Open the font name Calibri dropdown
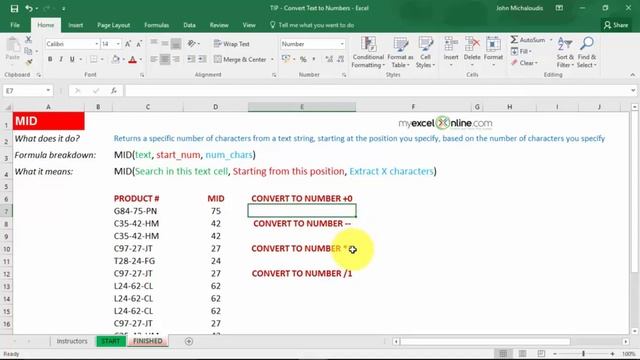The width and height of the screenshot is (640, 360). (x=97, y=44)
